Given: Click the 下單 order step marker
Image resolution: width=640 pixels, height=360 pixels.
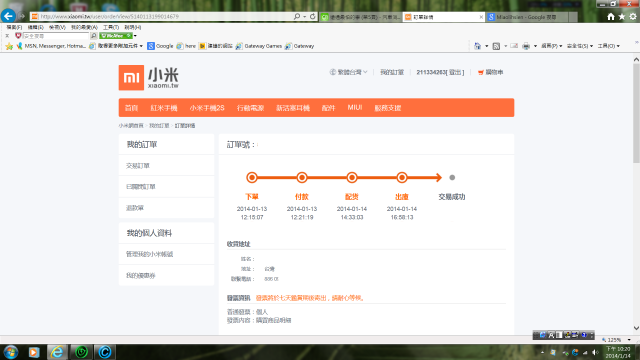Looking at the screenshot, I should point(252,178).
